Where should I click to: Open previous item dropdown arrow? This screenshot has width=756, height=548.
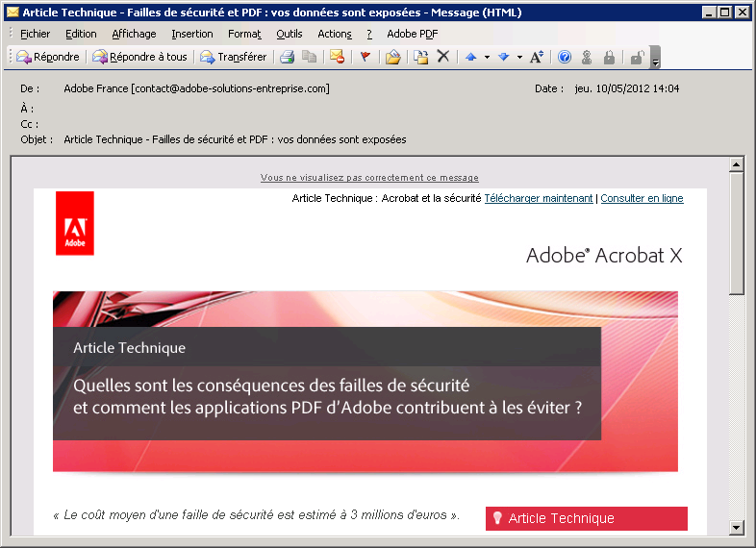(487, 57)
